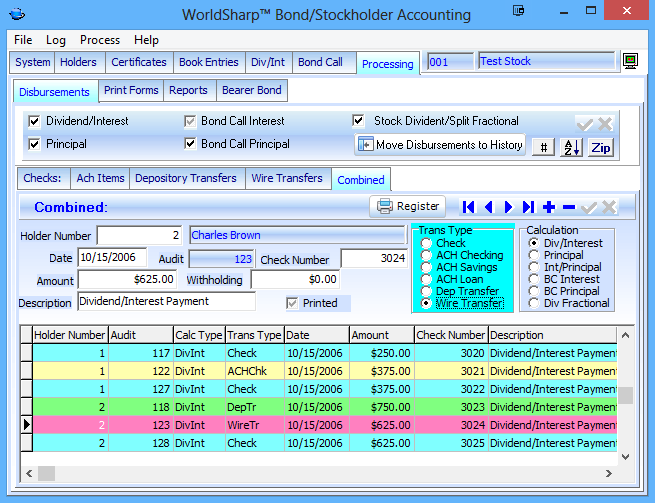Open the Process menu
The width and height of the screenshot is (655, 503).
[100, 40]
